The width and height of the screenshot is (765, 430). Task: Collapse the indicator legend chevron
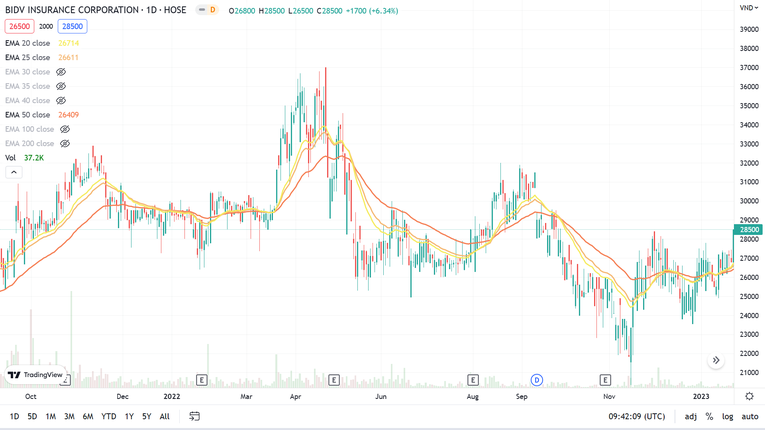pyautogui.click(x=14, y=172)
